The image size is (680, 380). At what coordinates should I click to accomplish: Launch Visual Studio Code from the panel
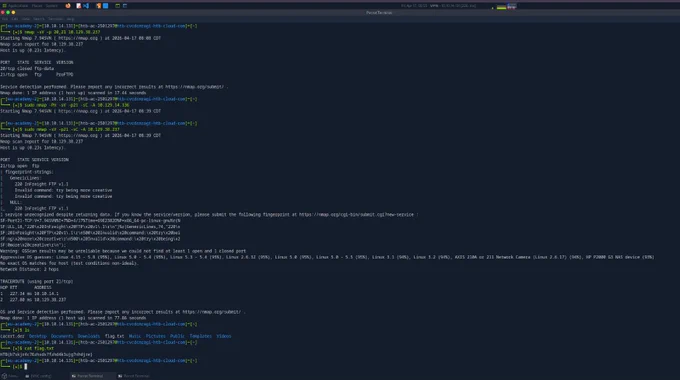(x=86, y=6)
